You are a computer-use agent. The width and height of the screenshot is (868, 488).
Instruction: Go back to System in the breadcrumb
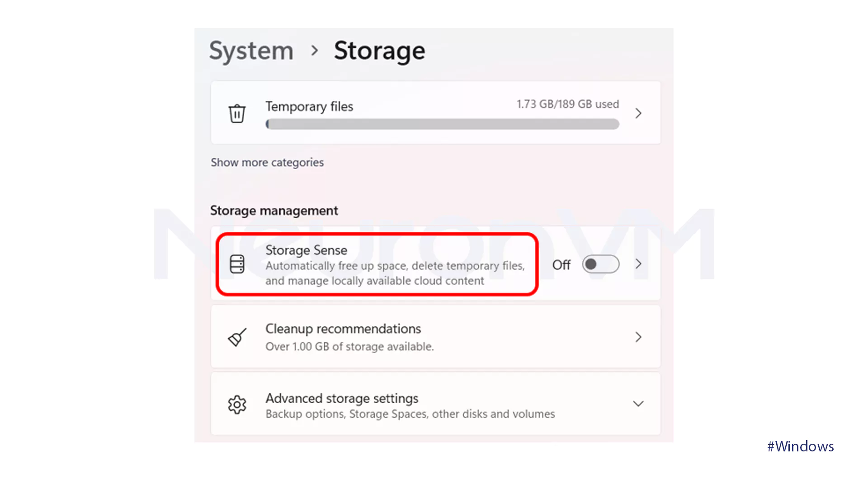(251, 51)
